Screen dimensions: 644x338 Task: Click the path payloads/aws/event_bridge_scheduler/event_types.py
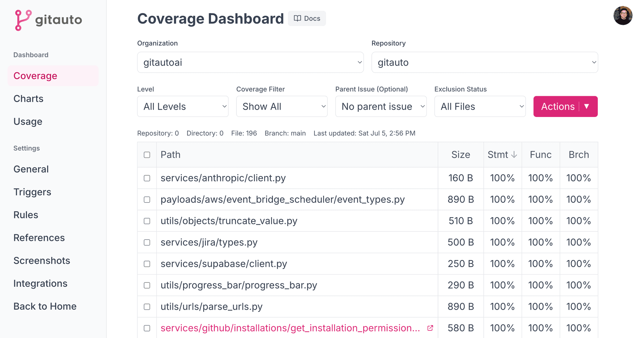point(283,199)
